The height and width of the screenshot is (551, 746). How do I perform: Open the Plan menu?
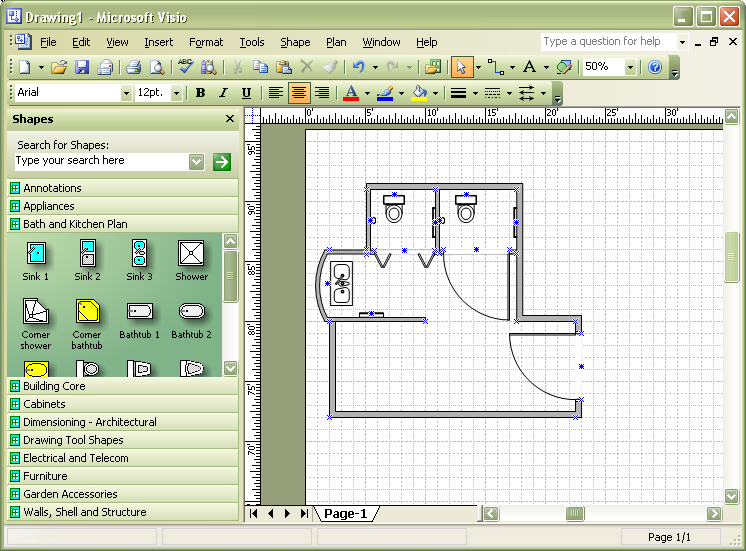coord(336,42)
